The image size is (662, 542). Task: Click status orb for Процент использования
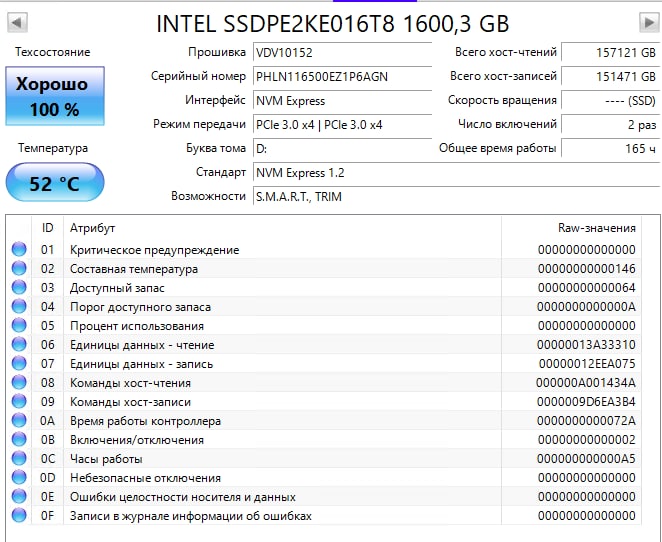[x=19, y=325]
